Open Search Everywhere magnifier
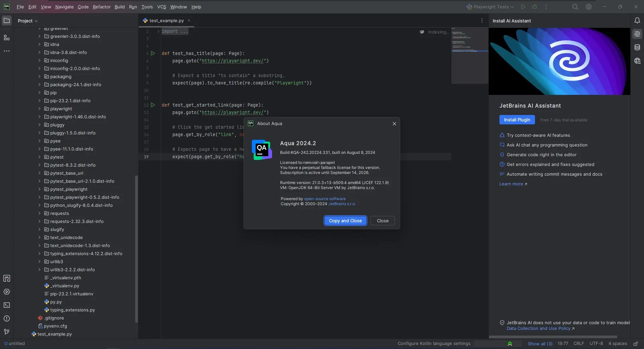 click(575, 7)
